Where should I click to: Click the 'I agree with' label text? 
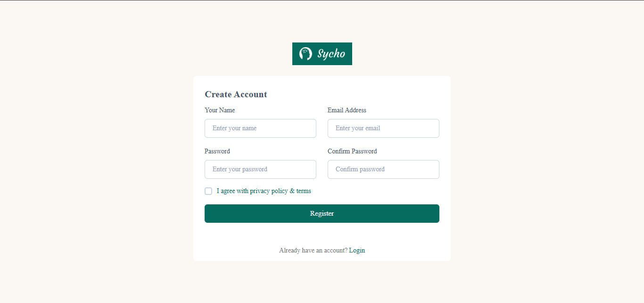pos(232,191)
